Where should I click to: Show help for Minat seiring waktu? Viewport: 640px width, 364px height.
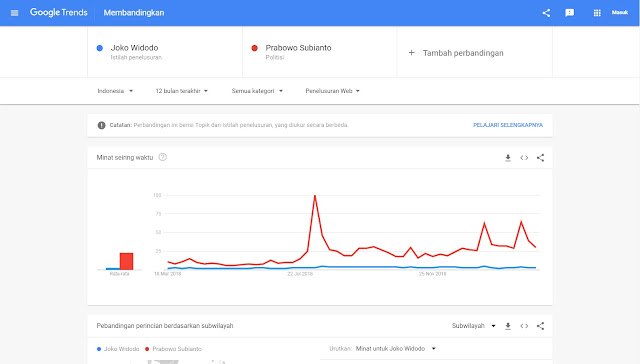pyautogui.click(x=162, y=157)
